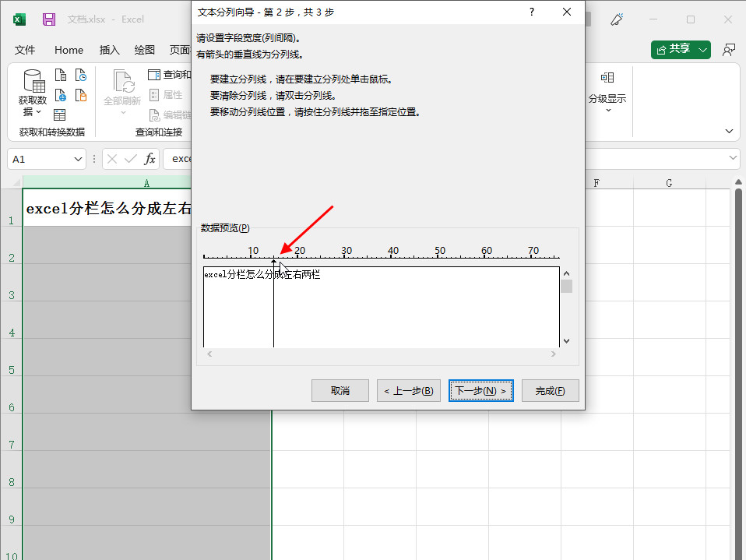The width and height of the screenshot is (746, 560).
Task: Click the purple Save icon in title bar
Action: pyautogui.click(x=49, y=19)
